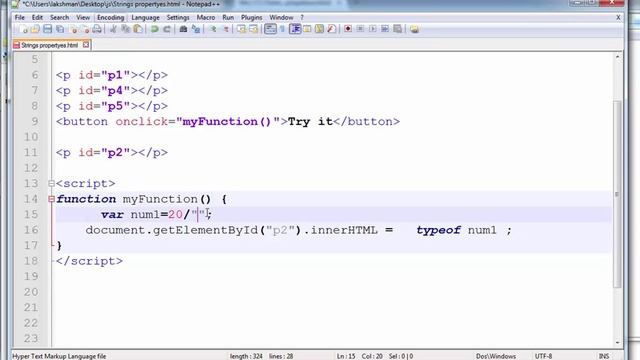640x360 pixels.
Task: Create a new file with New icon
Action: (23, 29)
